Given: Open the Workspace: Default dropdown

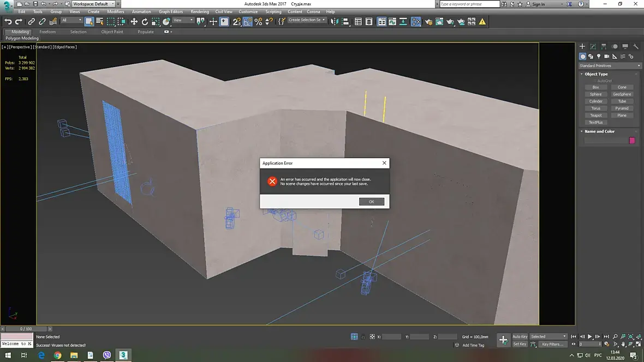Looking at the screenshot, I should [x=93, y=4].
